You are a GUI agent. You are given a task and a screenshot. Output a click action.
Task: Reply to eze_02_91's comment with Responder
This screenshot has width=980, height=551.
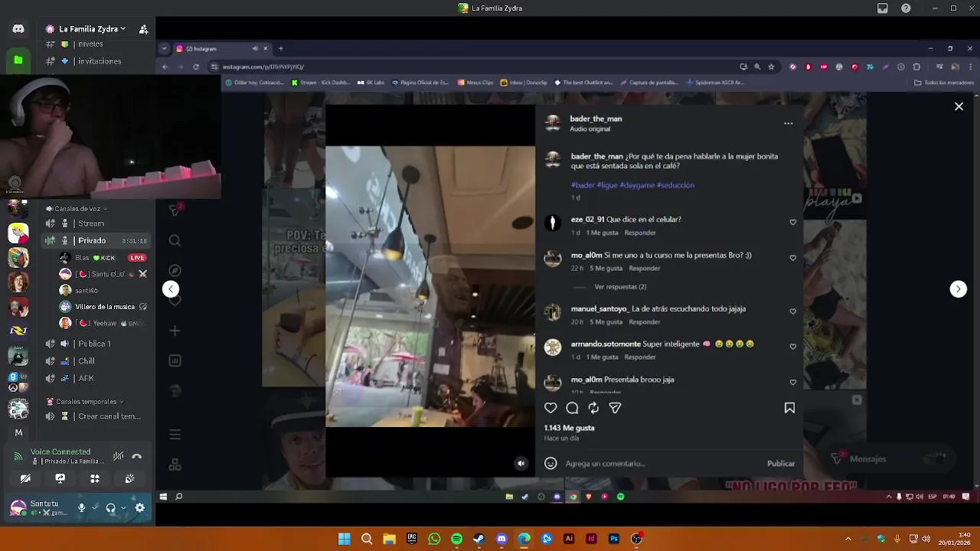[x=640, y=233]
